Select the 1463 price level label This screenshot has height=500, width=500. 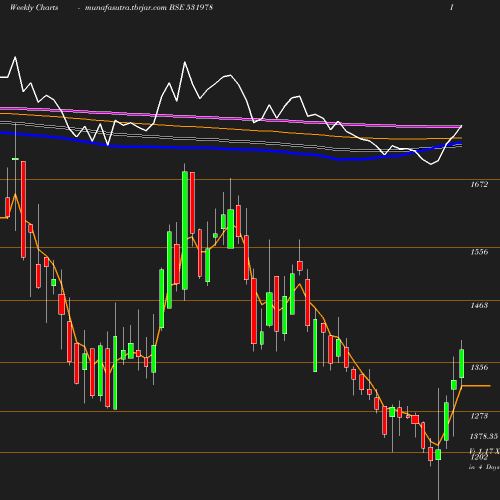point(479,305)
